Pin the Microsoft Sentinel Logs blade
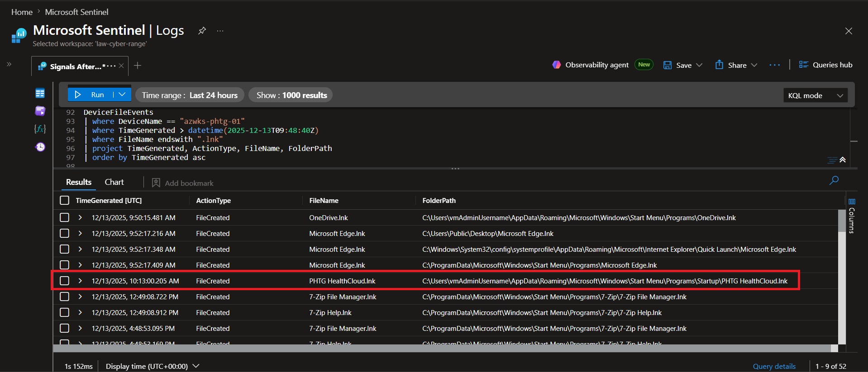Screen dimensions: 868x372 point(202,31)
